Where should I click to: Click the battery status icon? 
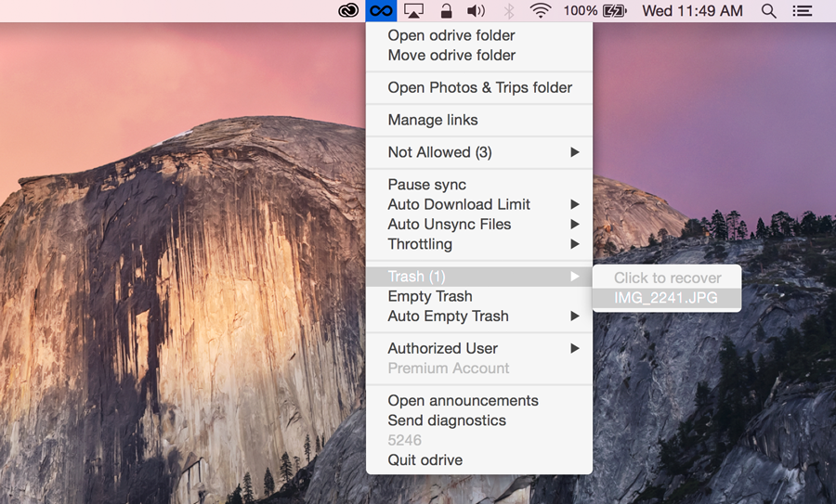615,10
